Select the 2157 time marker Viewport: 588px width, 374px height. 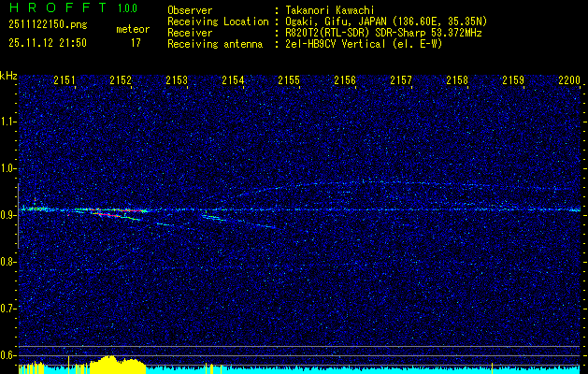[400, 81]
